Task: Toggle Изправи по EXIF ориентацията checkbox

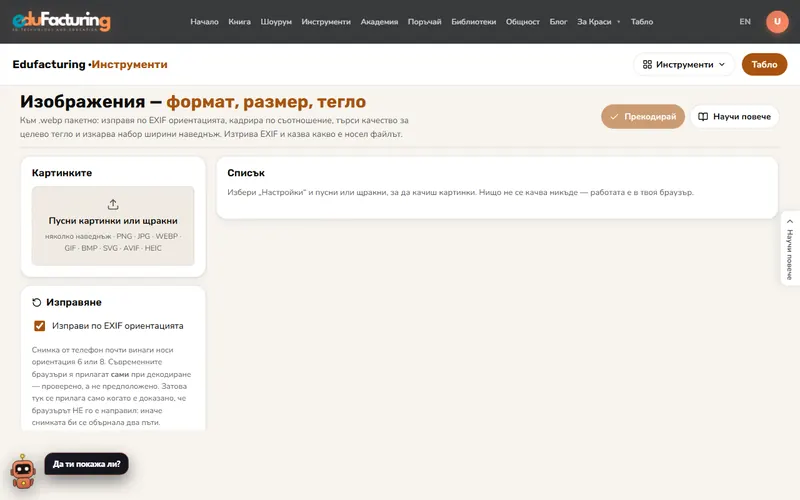Action: tap(39, 326)
